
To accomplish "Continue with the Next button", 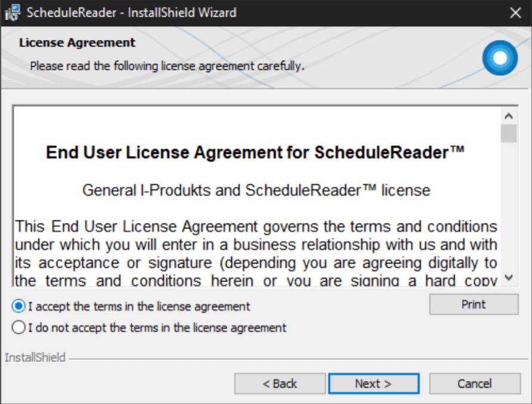I will 373,384.
